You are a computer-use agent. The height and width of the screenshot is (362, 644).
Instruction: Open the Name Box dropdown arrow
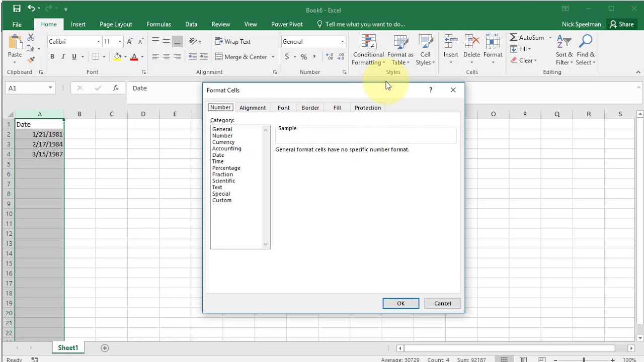(50, 88)
